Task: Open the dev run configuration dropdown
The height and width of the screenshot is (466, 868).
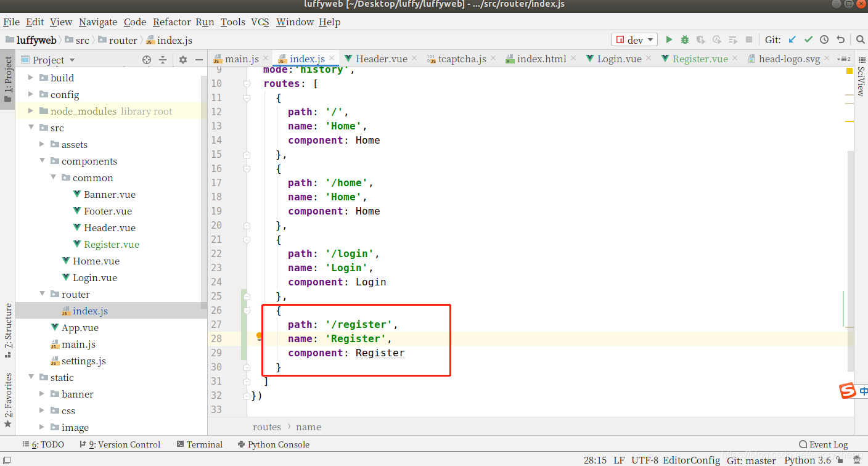Action: (x=634, y=40)
